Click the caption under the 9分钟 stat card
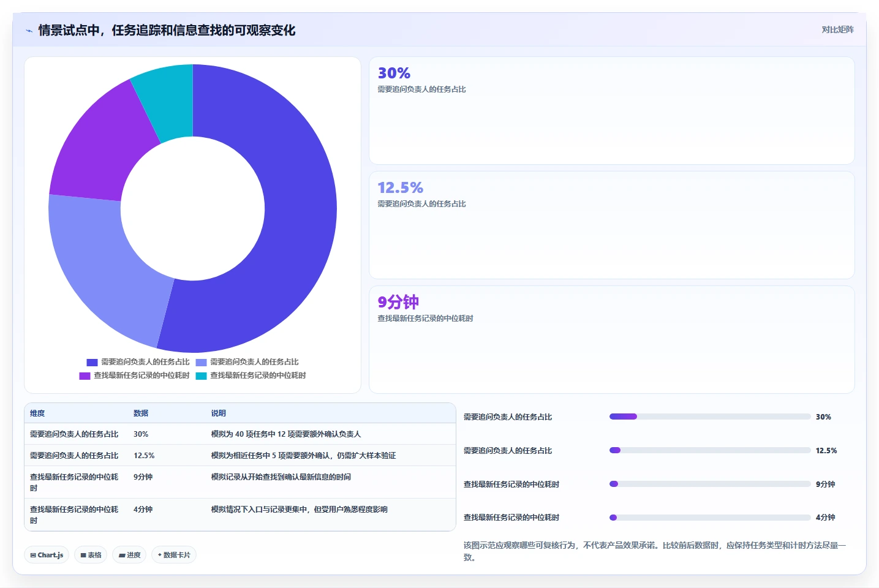879x588 pixels. pos(425,318)
